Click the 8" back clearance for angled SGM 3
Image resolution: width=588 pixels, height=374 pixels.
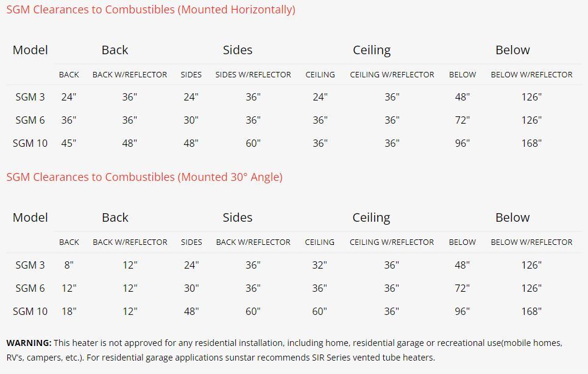(x=69, y=265)
